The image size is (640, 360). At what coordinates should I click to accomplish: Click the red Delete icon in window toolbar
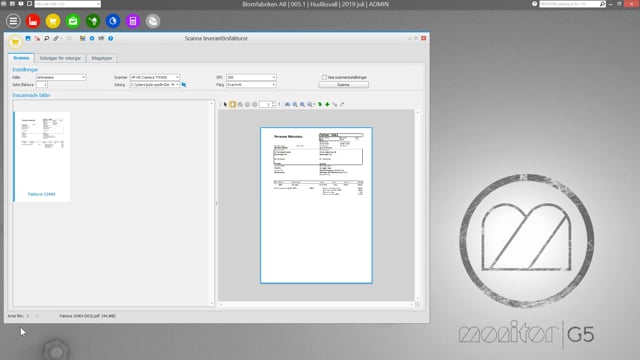[37, 38]
